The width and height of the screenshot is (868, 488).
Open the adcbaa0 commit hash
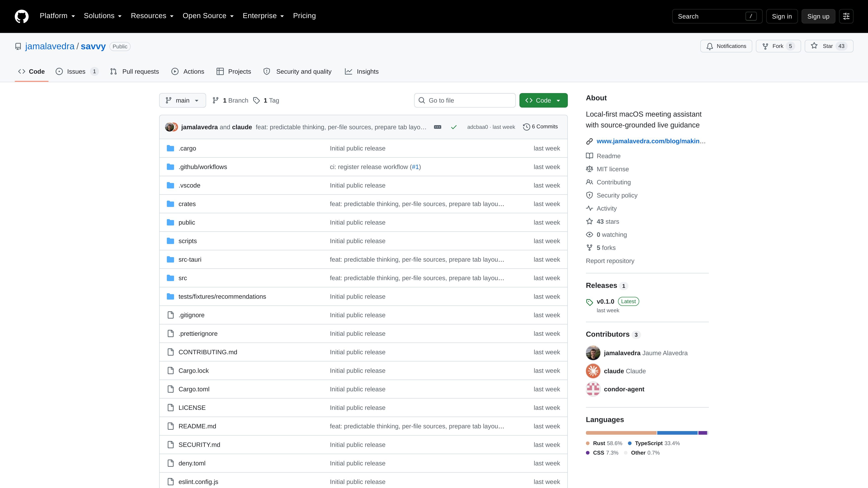(x=477, y=127)
